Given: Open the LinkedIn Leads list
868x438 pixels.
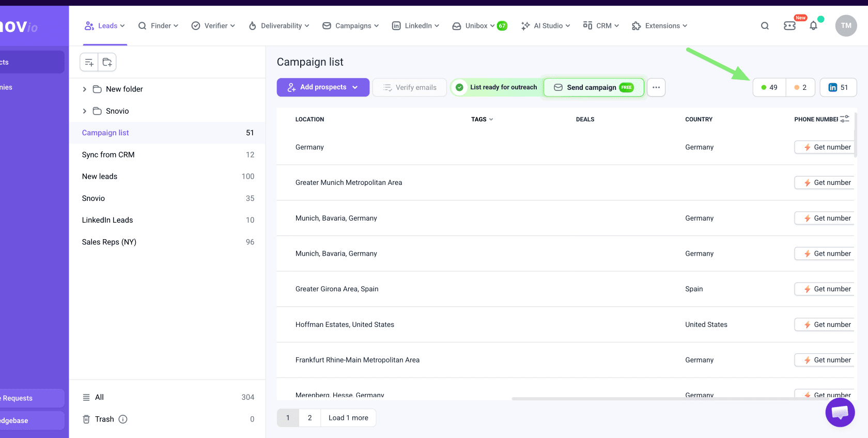Looking at the screenshot, I should click(167, 220).
